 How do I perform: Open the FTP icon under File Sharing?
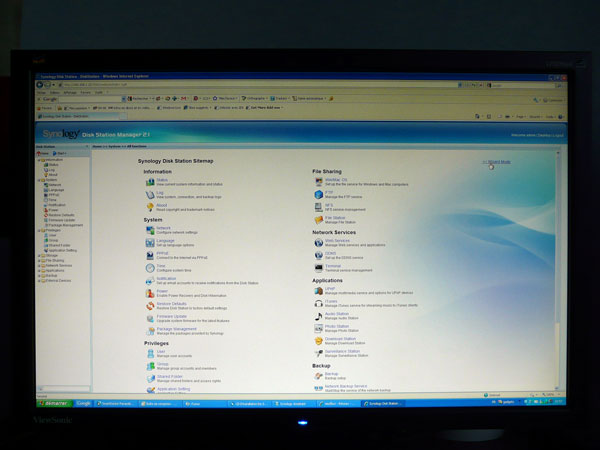coord(319,194)
